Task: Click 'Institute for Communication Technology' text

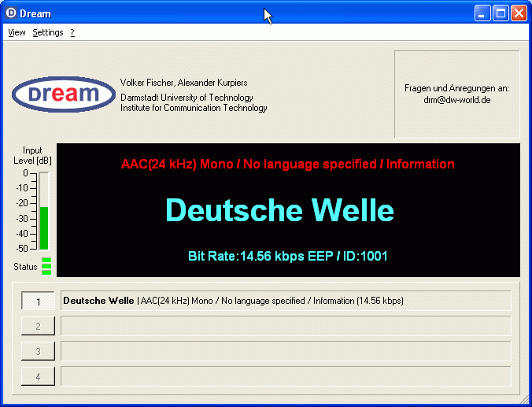Action: (194, 108)
